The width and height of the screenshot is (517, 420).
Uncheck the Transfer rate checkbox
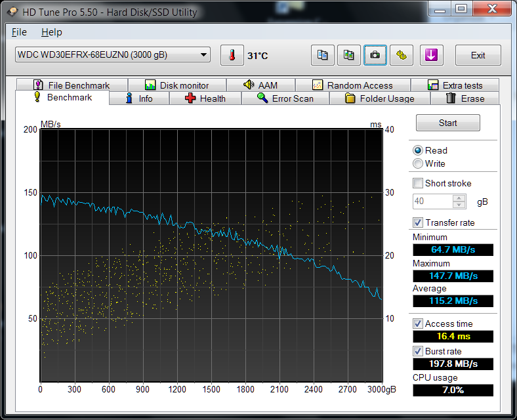(x=418, y=222)
